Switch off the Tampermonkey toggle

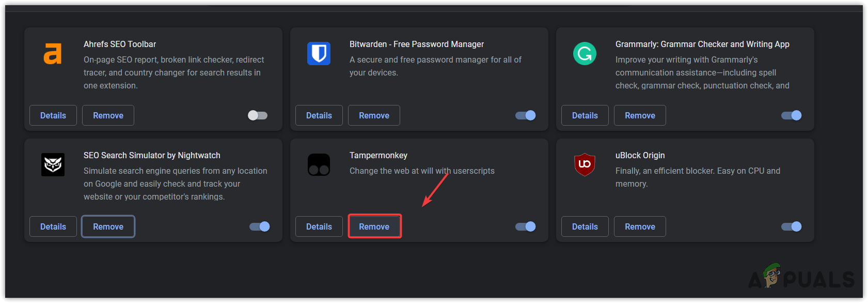click(526, 226)
